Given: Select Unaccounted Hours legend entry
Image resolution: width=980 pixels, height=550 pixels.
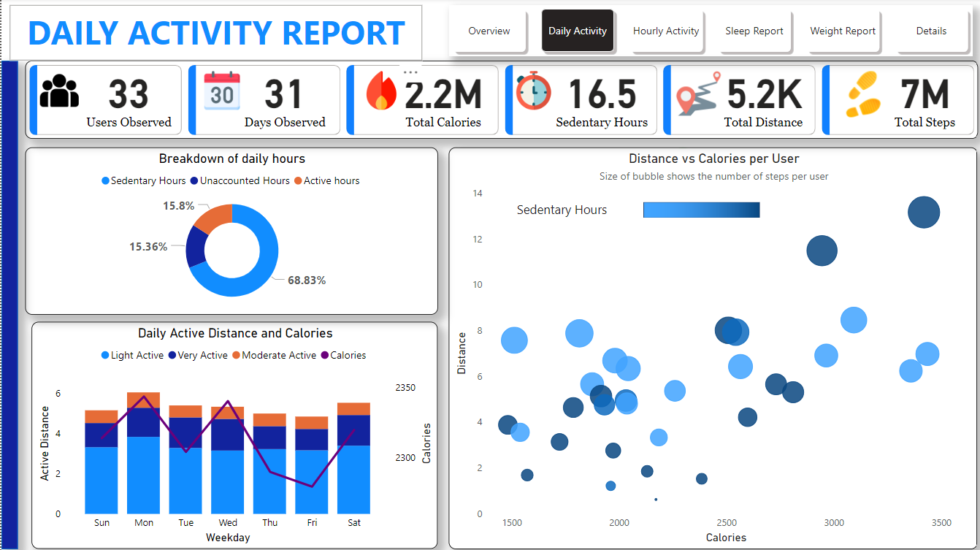Looking at the screenshot, I should 240,180.
